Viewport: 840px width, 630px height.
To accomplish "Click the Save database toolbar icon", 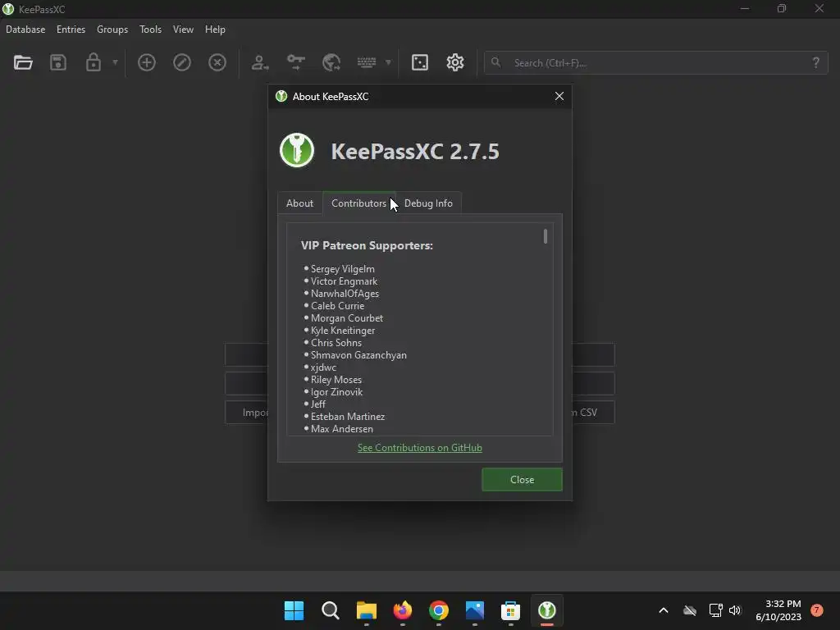I will click(x=58, y=62).
